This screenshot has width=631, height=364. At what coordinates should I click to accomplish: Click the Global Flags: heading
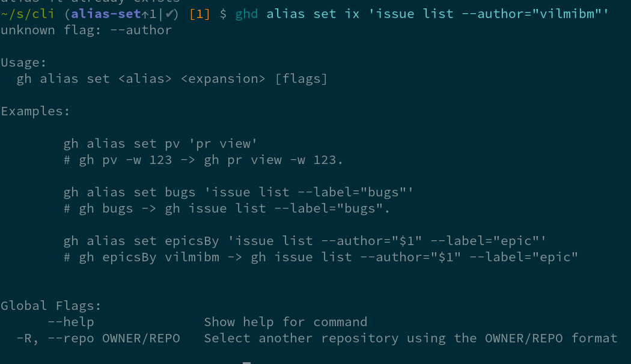click(51, 306)
